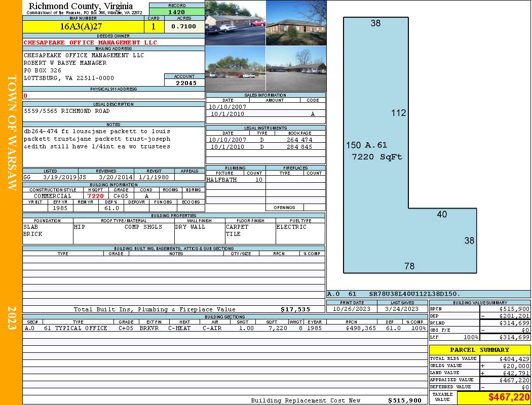Select print date 10/26/2023
Screen dimensions: 532x405
tap(352, 309)
